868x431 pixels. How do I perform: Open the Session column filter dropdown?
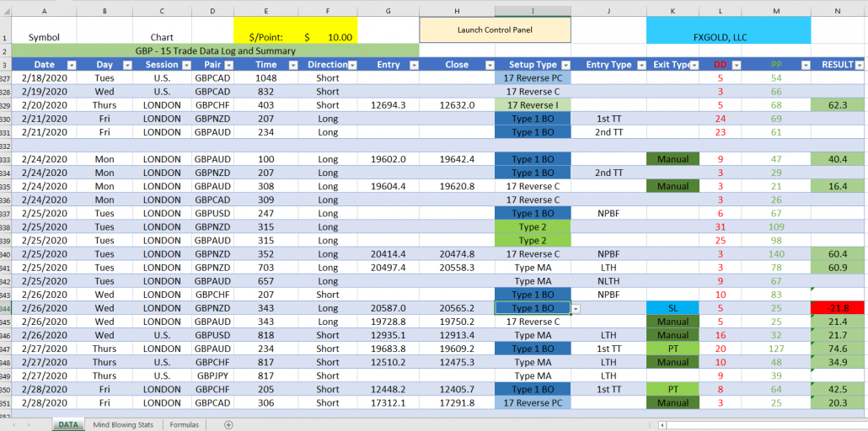click(185, 65)
